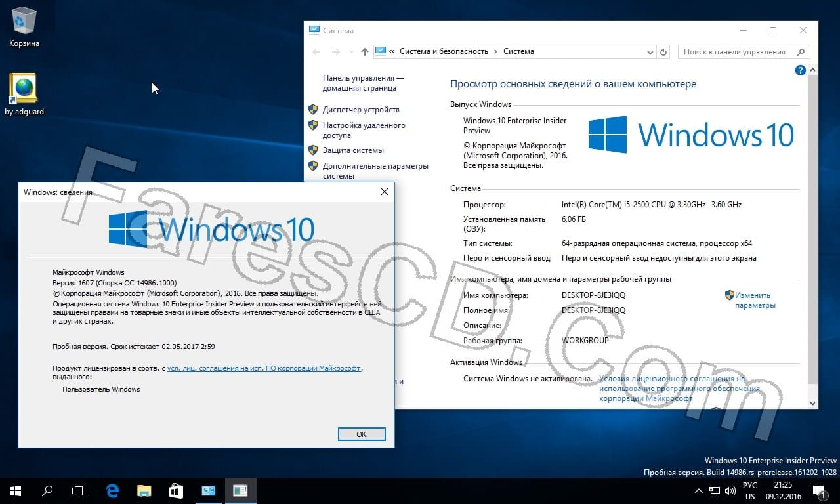Viewport: 840px width, 504px height.
Task: Maximize the Система window
Action: [x=773, y=30]
